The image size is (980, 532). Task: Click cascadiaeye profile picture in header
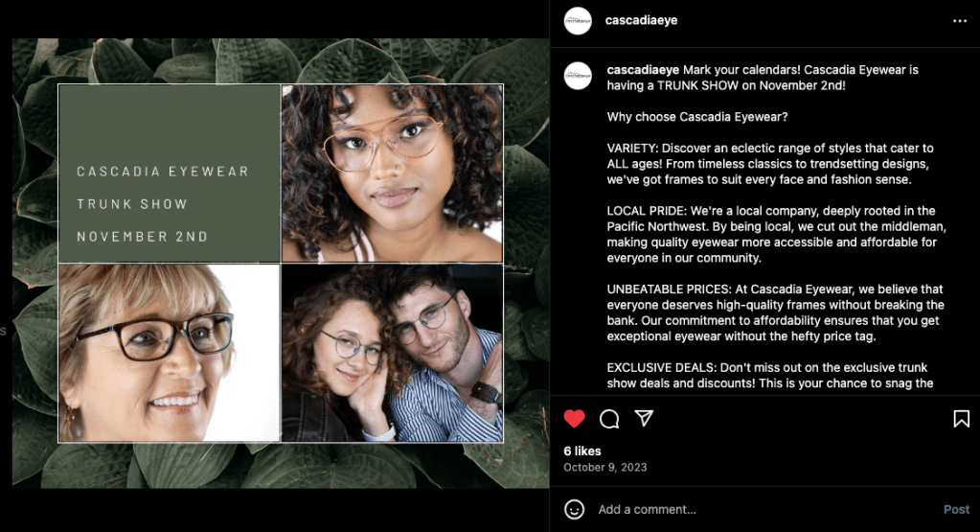click(x=578, y=21)
